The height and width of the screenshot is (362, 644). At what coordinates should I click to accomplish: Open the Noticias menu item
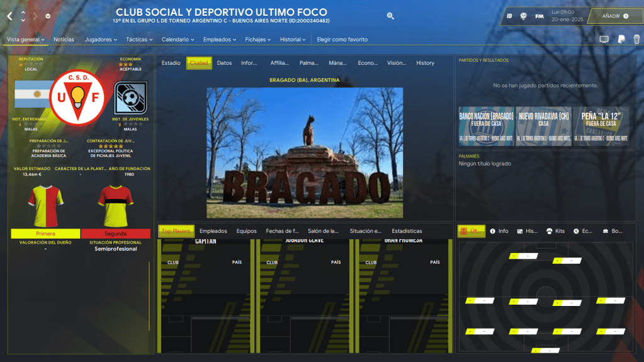pyautogui.click(x=64, y=40)
